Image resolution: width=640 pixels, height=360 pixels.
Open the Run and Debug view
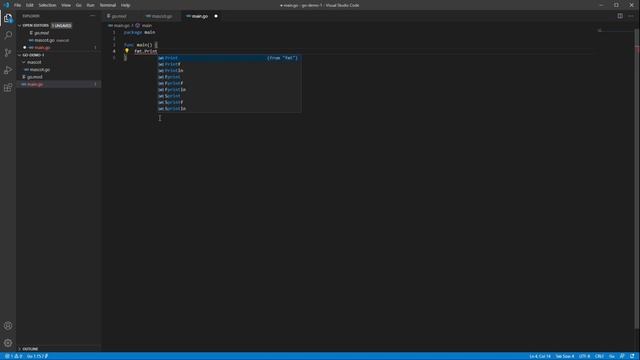point(8,70)
